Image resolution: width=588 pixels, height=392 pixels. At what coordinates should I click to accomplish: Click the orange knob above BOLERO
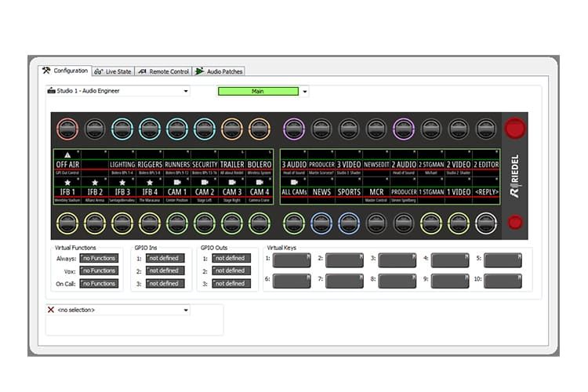[260, 129]
